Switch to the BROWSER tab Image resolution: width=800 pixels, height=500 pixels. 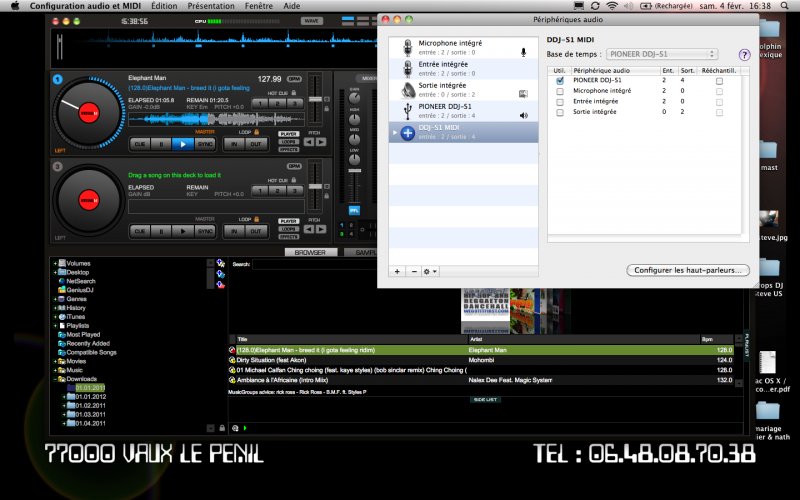point(310,253)
